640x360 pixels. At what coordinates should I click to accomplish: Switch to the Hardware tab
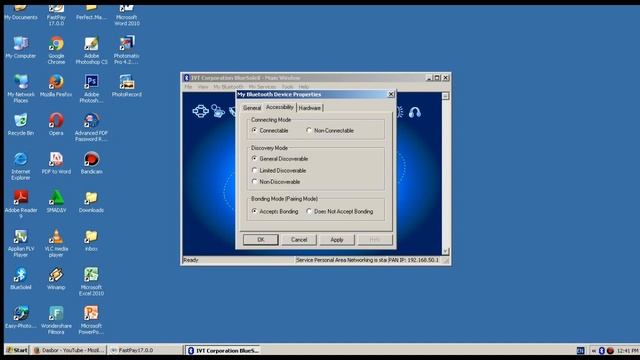(x=309, y=108)
